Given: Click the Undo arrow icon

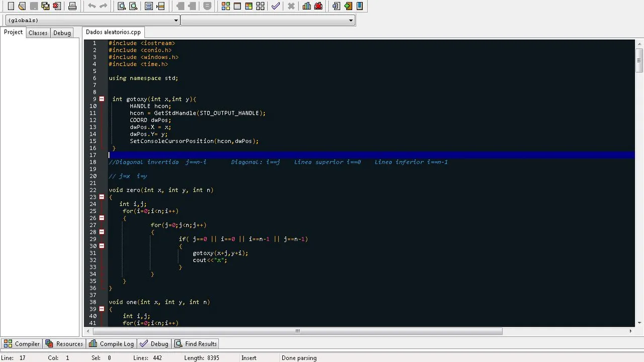Looking at the screenshot, I should (92, 6).
